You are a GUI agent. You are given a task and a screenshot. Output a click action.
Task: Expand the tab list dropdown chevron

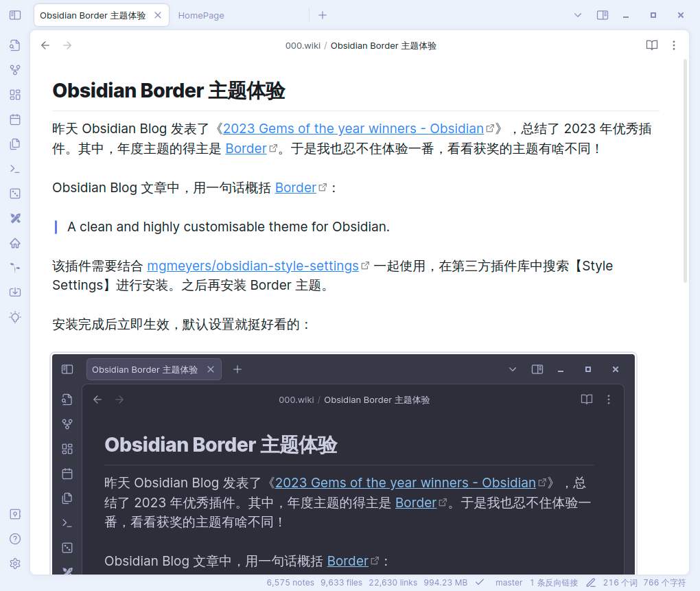(x=577, y=14)
